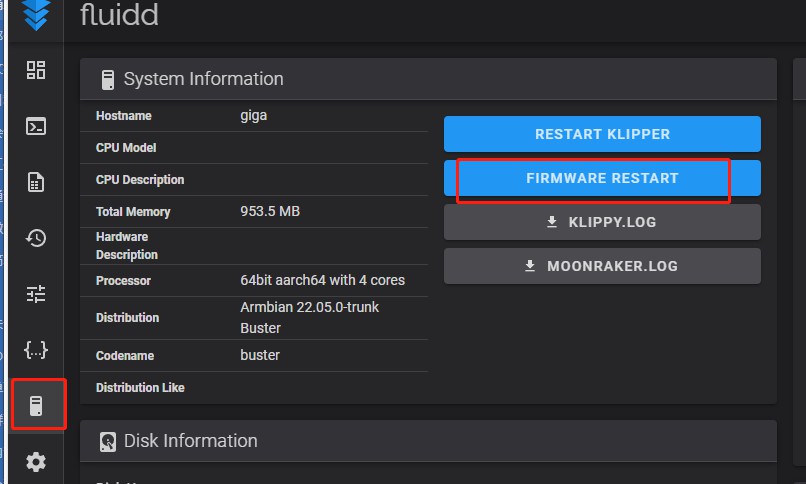Select the hostname value giga
The height and width of the screenshot is (484, 806).
(253, 116)
